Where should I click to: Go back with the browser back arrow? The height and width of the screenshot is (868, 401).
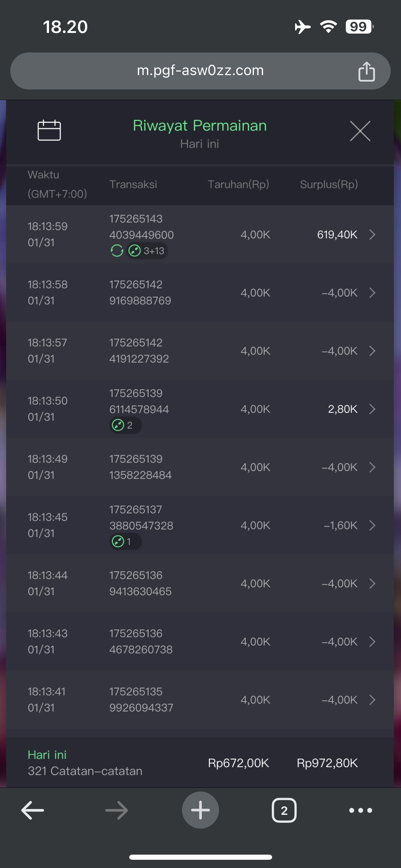tap(33, 810)
